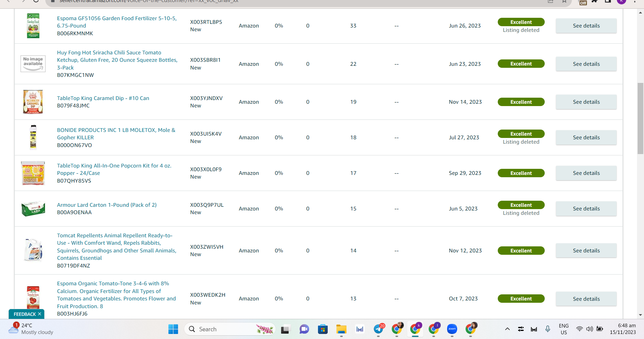Screen dimensions: 644x339
Task: See details for BONIDE Moletox Gopher Killer
Action: coord(586,138)
